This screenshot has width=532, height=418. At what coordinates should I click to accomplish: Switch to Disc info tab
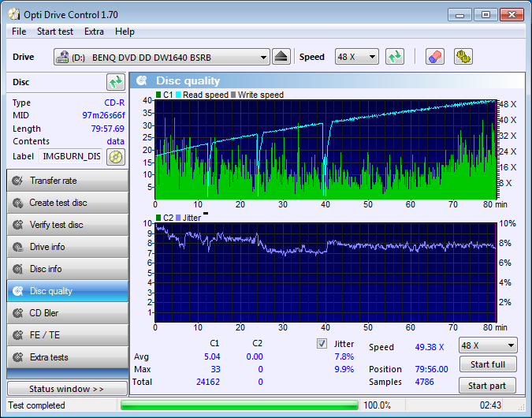68,269
